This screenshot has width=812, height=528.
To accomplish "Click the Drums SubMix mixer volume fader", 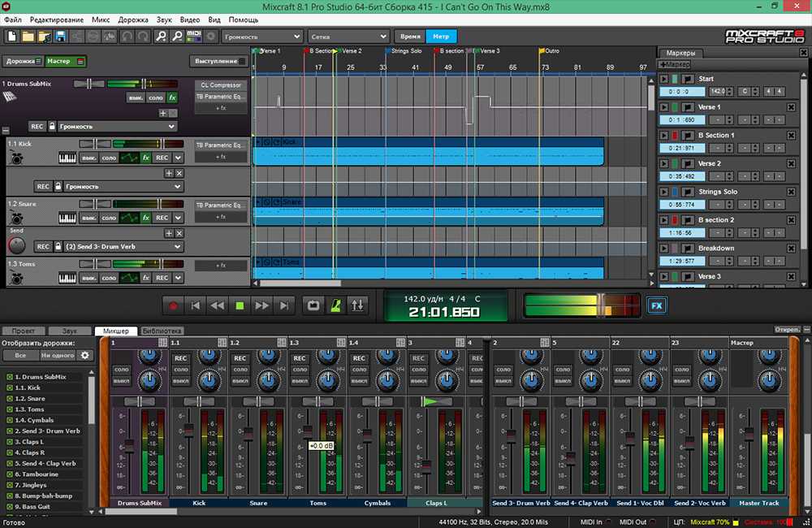I will pyautogui.click(x=128, y=445).
